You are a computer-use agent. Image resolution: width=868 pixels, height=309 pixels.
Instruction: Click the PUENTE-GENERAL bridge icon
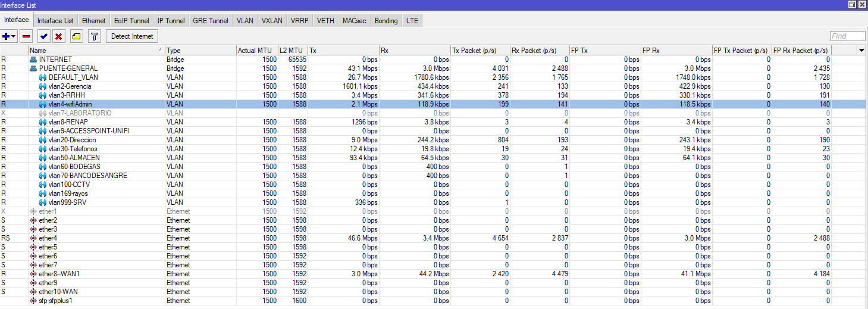tap(33, 68)
